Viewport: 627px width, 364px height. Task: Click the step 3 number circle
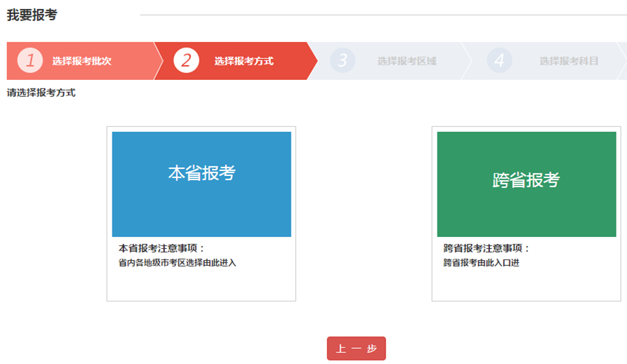[x=343, y=61]
